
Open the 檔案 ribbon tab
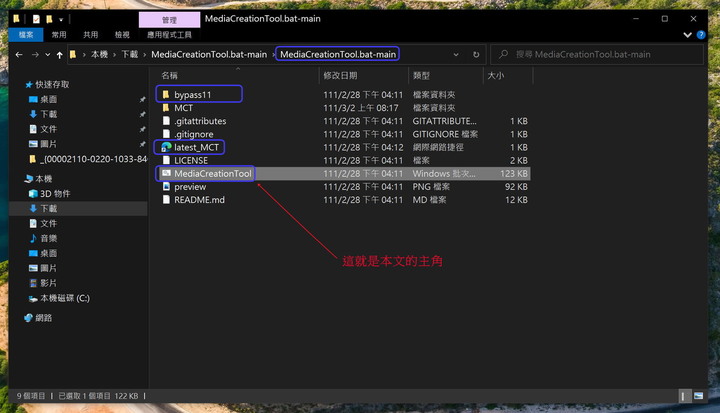26,35
